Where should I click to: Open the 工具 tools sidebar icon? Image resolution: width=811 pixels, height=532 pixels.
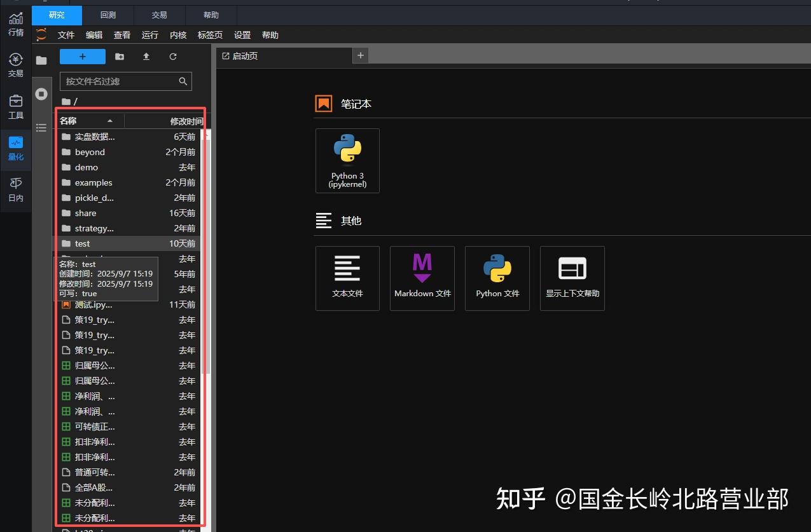16,107
